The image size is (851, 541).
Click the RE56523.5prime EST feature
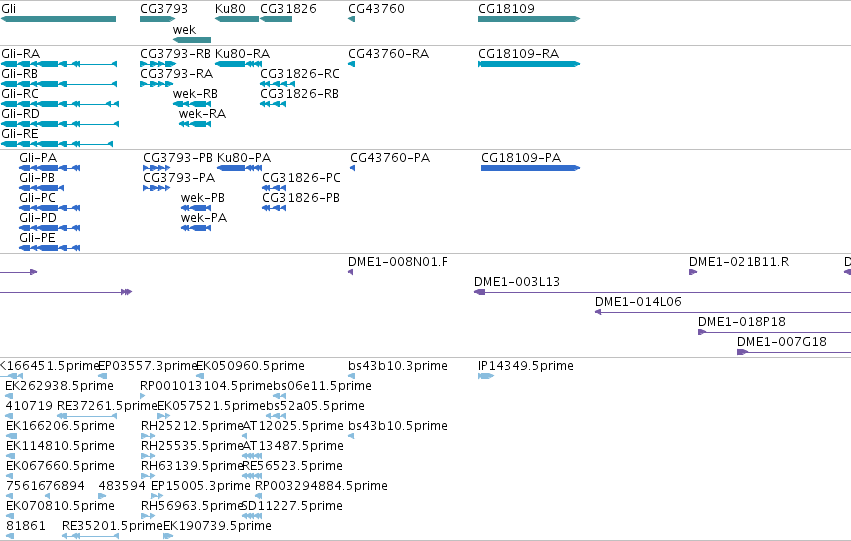pos(252,476)
